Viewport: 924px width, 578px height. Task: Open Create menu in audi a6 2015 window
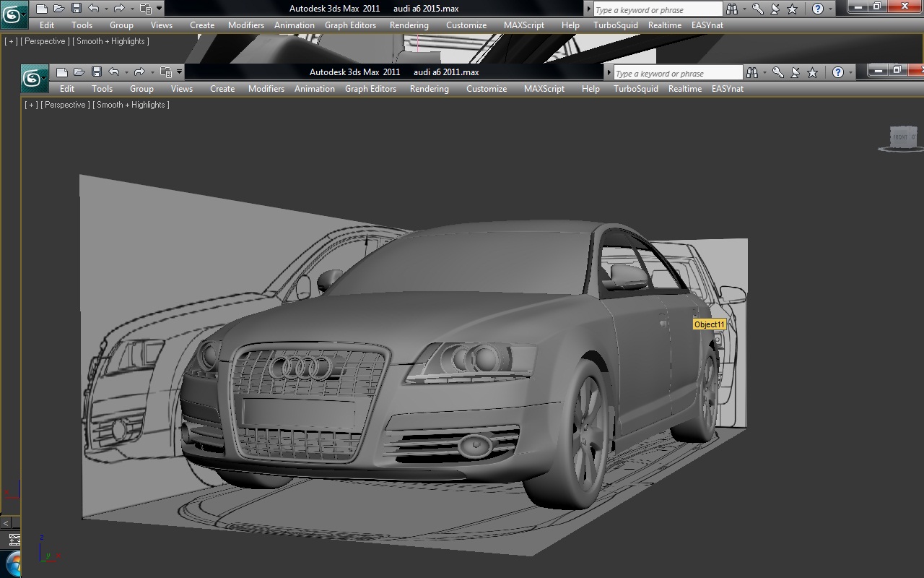pos(202,25)
